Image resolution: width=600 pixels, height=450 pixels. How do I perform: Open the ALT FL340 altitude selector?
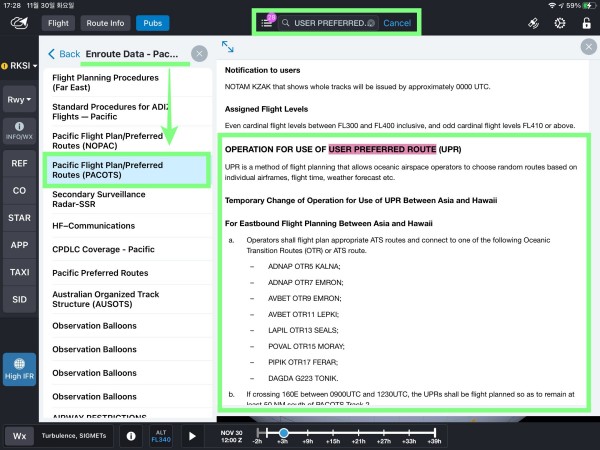pyautogui.click(x=161, y=436)
